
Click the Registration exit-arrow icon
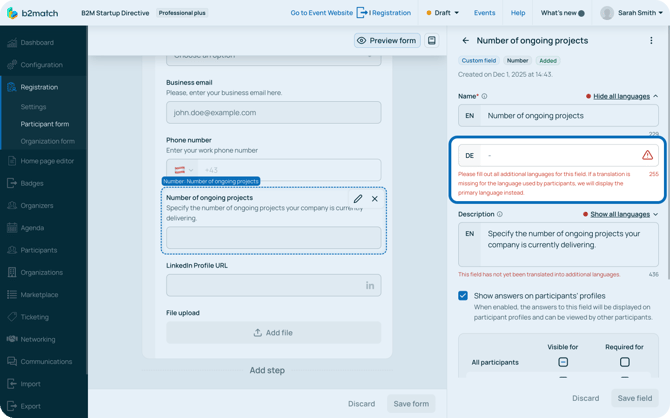(x=361, y=13)
